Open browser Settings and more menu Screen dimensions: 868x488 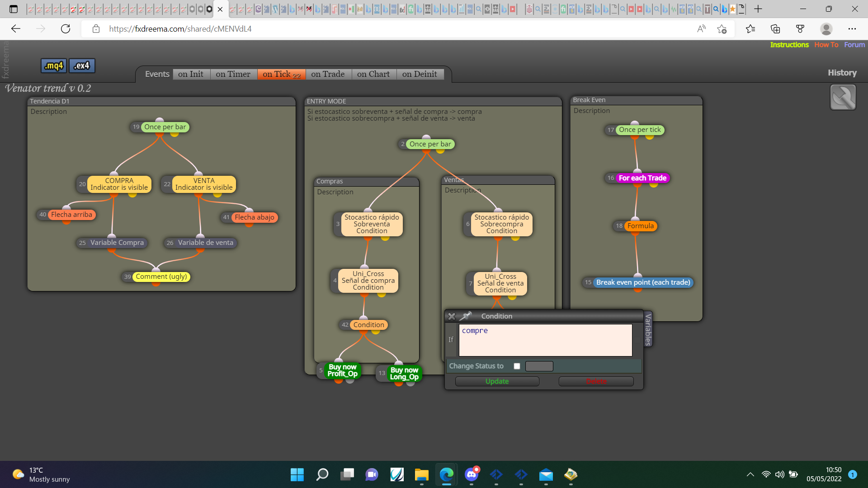pos(852,29)
